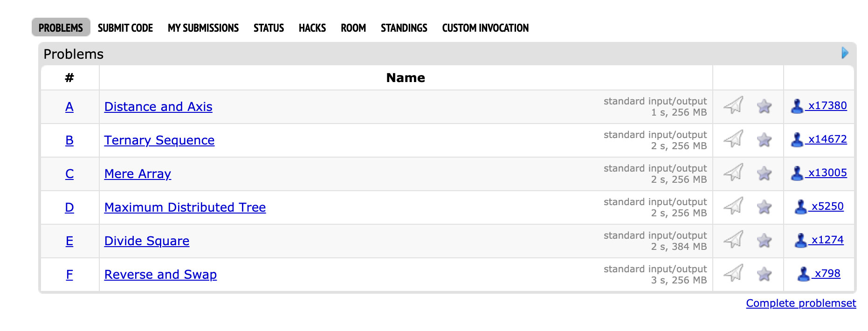Toggle favorite star for Reverse and Swap
The width and height of the screenshot is (868, 331).
(x=764, y=274)
